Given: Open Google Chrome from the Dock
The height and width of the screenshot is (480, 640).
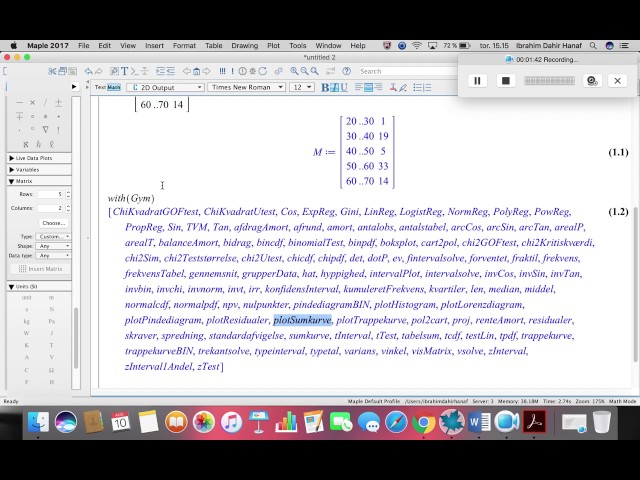Looking at the screenshot, I should 423,423.
